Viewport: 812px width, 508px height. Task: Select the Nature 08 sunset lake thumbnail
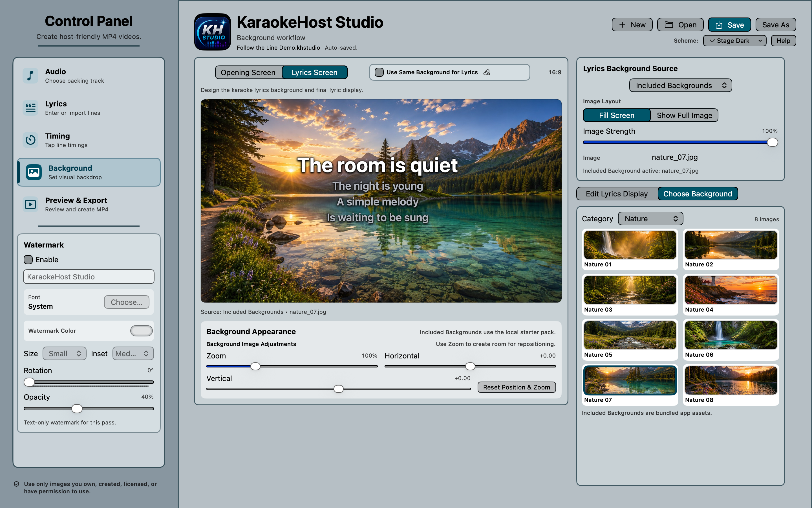coord(731,385)
